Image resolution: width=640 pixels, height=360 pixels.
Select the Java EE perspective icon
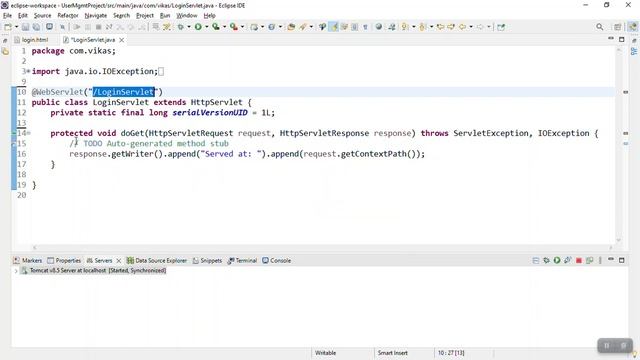[x=632, y=27]
